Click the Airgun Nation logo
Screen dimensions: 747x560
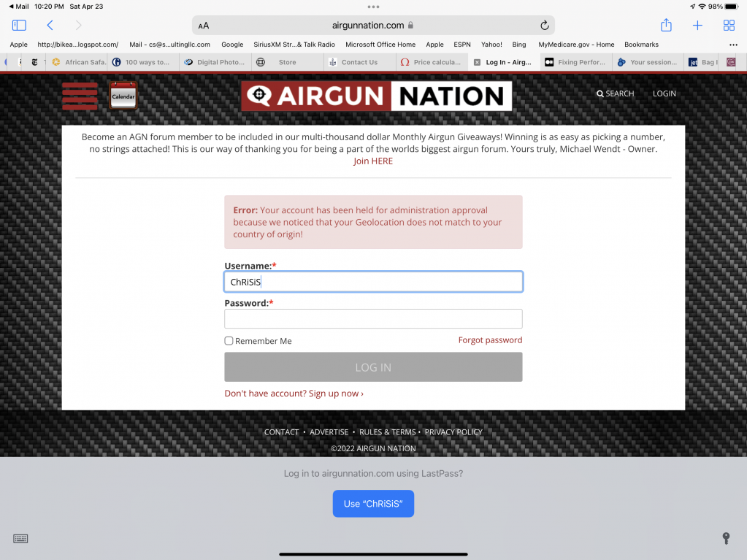376,96
